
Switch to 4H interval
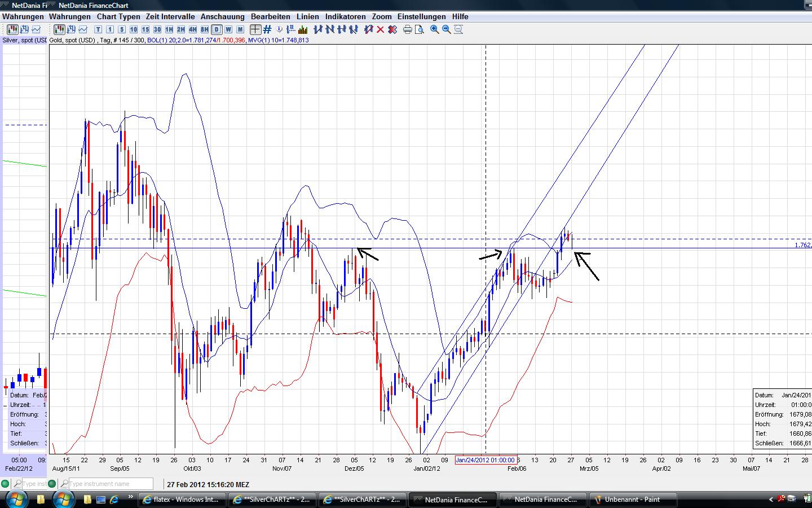193,29
